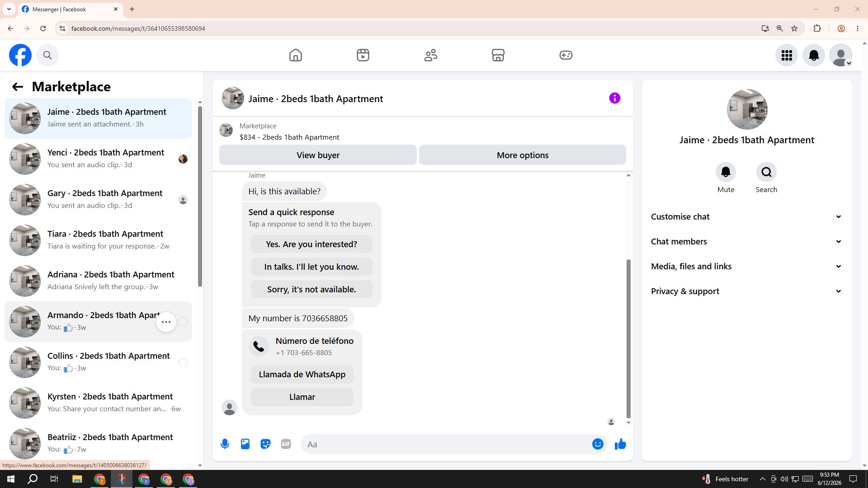Click the View buyer button
The width and height of the screenshot is (868, 488).
pos(318,155)
